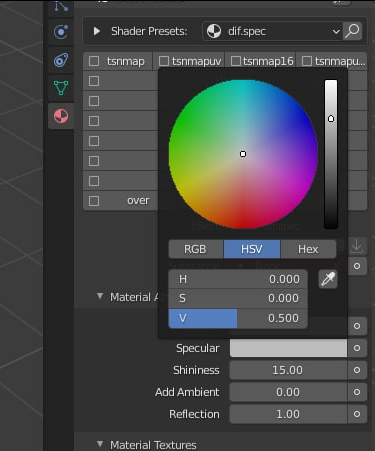The width and height of the screenshot is (375, 451).
Task: Click the Reflection 1.00 field
Action: 288,414
